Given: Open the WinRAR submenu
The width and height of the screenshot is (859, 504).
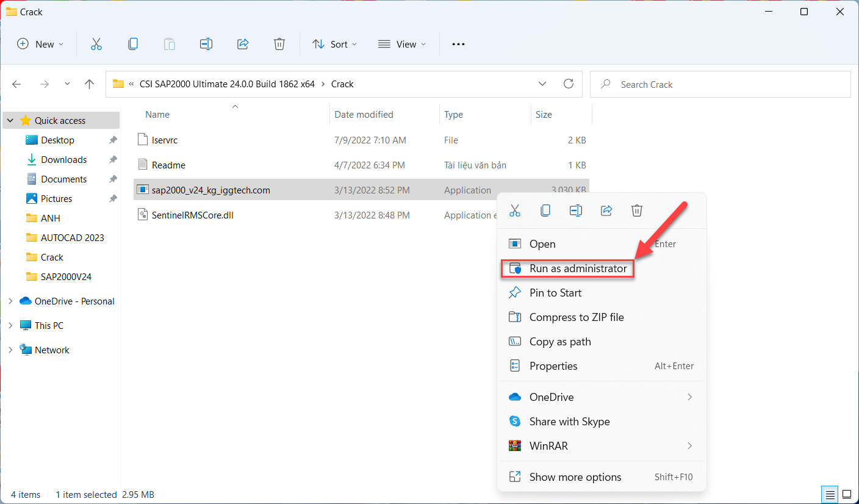Looking at the screenshot, I should (602, 446).
